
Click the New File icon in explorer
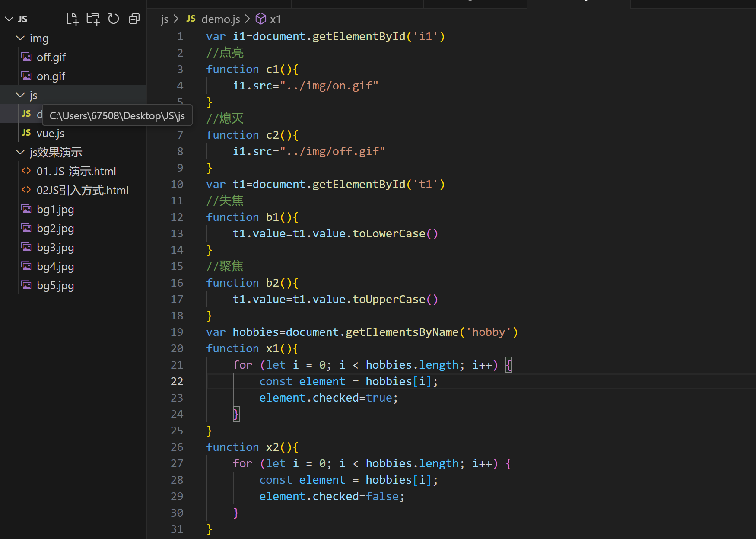click(72, 19)
